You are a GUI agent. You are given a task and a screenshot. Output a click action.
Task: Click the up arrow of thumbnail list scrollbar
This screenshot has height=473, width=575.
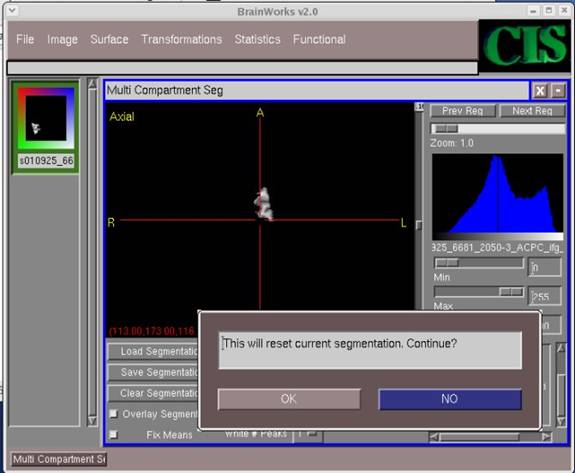[x=92, y=84]
